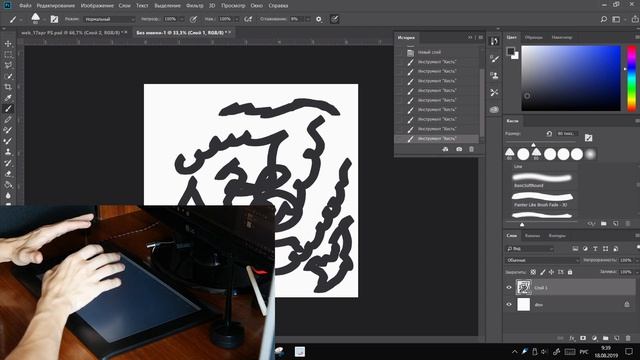640x360 pixels.
Task: Open the Brush Settings collapsed panel icon
Action: (x=494, y=58)
